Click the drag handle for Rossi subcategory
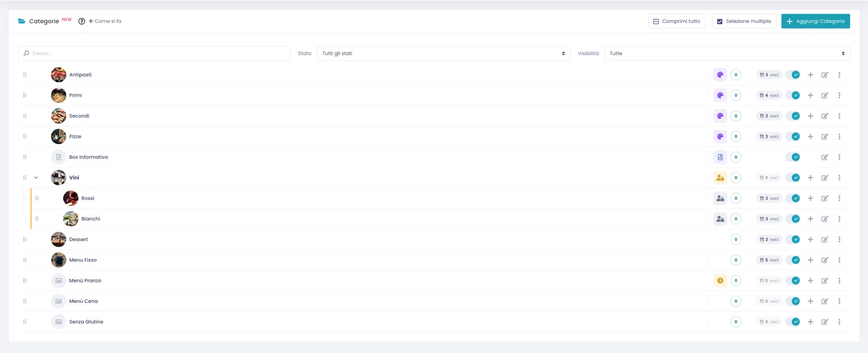 coord(37,198)
